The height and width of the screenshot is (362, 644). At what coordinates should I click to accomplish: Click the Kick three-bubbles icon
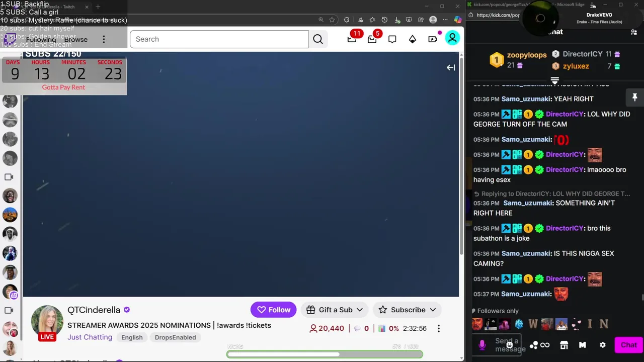(x=533, y=345)
